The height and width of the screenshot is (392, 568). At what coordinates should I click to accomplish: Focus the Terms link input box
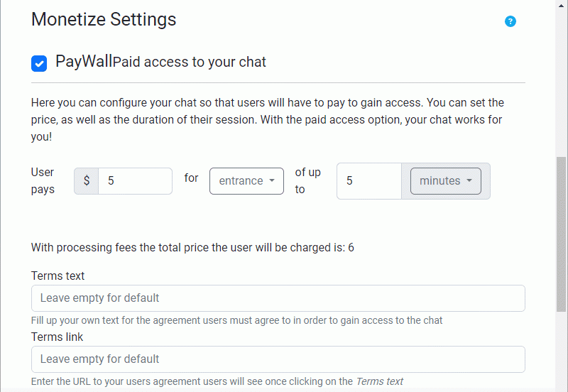coord(278,359)
